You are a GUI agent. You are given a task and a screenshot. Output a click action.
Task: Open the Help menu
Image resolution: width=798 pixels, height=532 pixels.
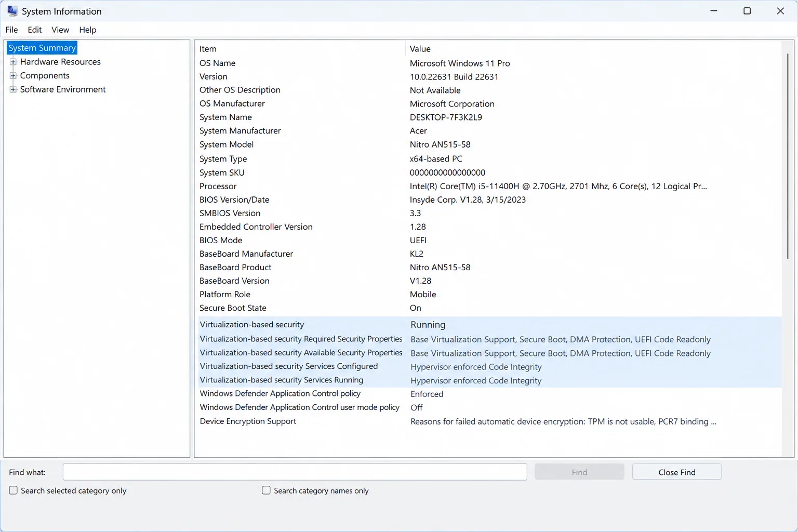click(x=88, y=30)
